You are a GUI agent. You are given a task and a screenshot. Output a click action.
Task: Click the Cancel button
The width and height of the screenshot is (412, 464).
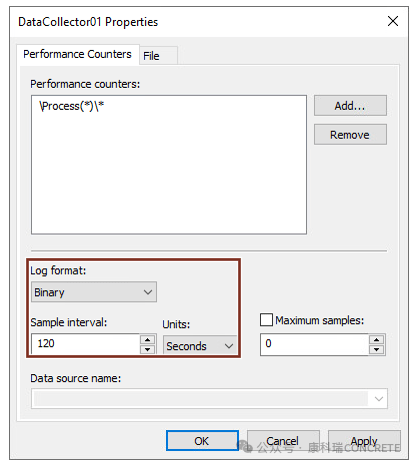point(283,441)
